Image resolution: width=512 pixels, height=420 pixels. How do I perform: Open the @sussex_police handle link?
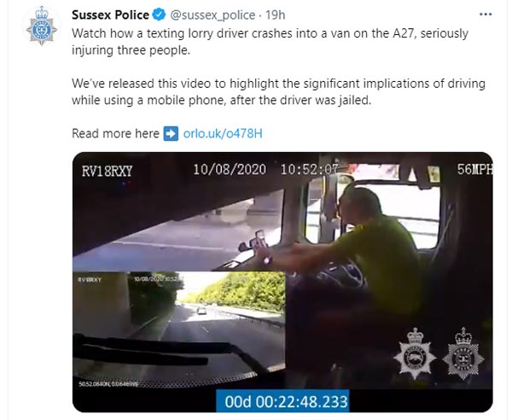click(212, 15)
